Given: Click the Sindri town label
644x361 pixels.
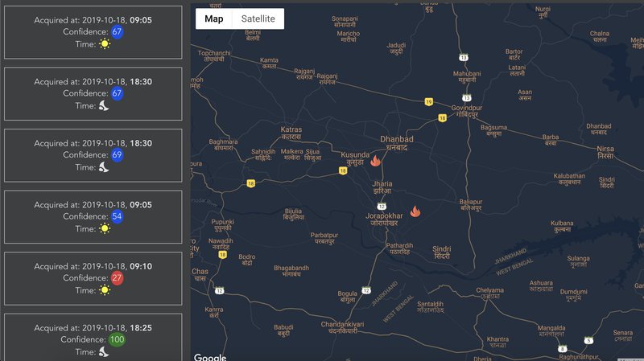Looking at the screenshot, I should pyautogui.click(x=441, y=253).
